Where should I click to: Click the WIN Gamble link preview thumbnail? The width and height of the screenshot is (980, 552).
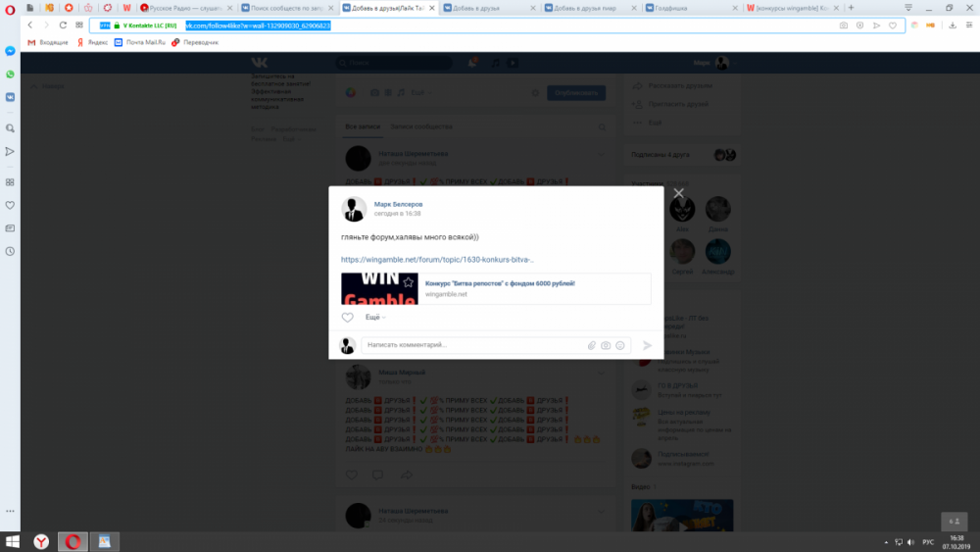379,288
